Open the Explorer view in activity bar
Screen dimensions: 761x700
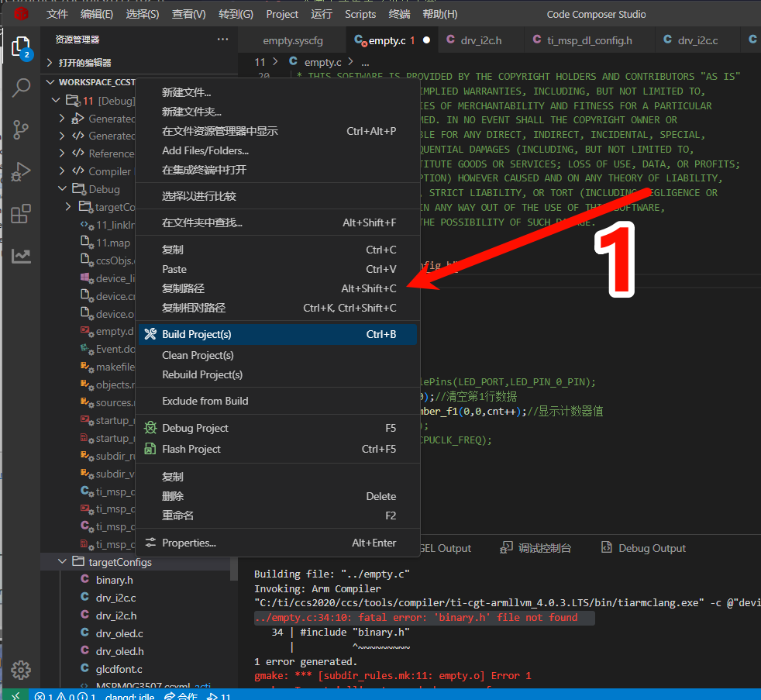[21, 47]
